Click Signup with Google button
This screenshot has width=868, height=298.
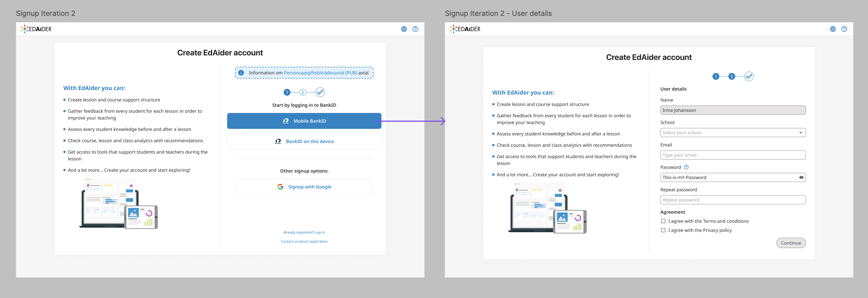pos(304,187)
